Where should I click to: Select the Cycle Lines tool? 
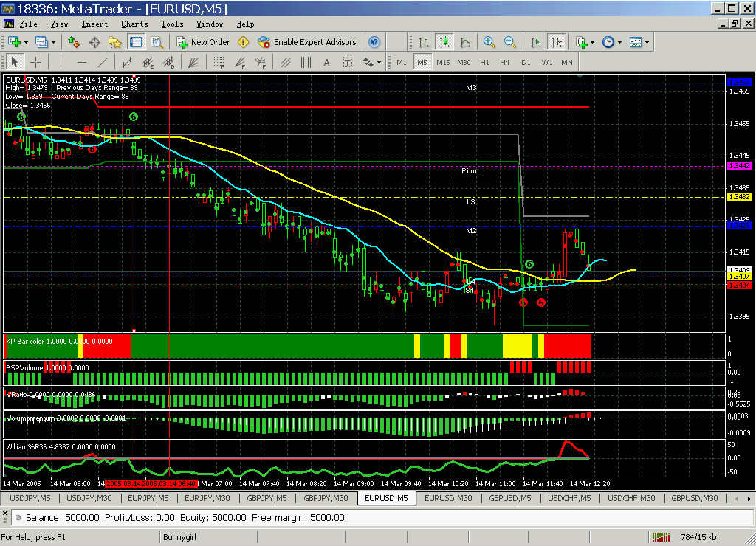306,62
